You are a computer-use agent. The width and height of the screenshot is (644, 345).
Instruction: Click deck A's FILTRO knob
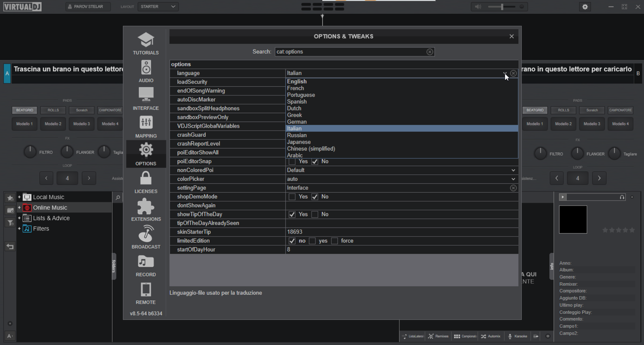tap(30, 152)
